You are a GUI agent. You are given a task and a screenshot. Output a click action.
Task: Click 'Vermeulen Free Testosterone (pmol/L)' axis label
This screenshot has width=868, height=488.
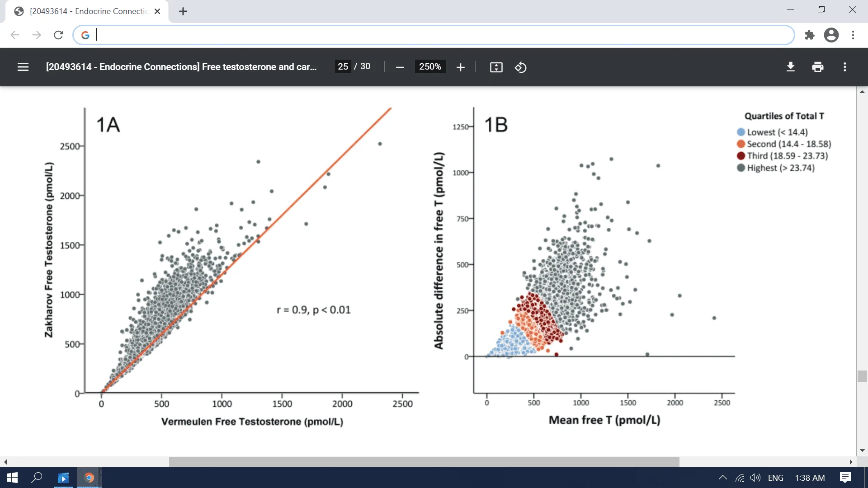252,422
